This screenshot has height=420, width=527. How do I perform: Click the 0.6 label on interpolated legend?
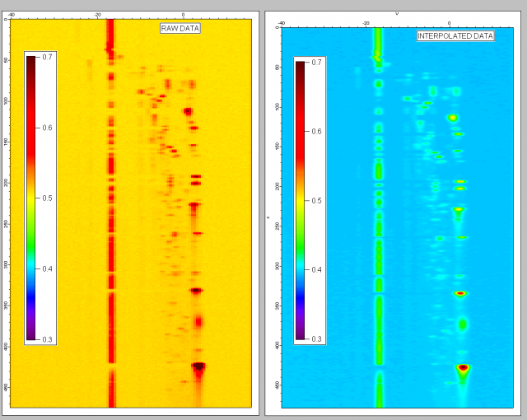318,131
